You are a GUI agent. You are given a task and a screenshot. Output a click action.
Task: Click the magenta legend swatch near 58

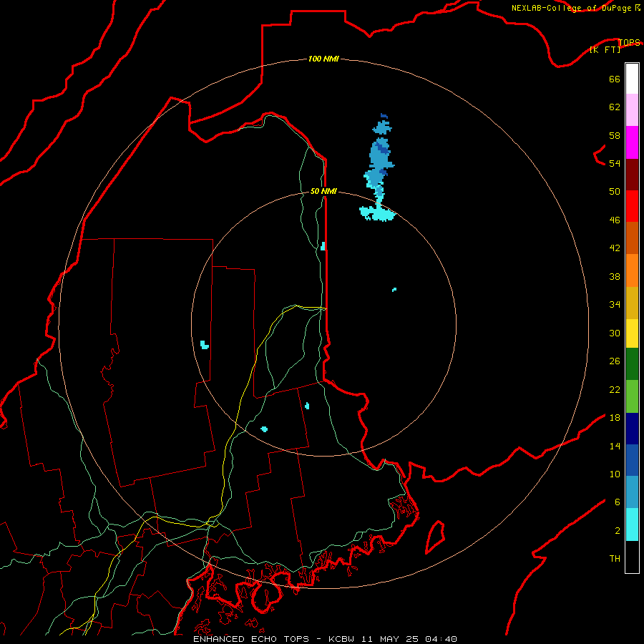pyautogui.click(x=632, y=142)
